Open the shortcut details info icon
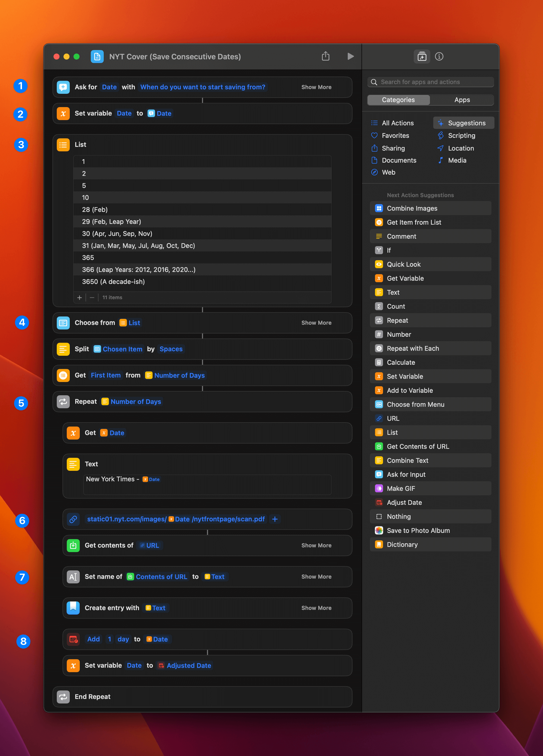 (439, 57)
